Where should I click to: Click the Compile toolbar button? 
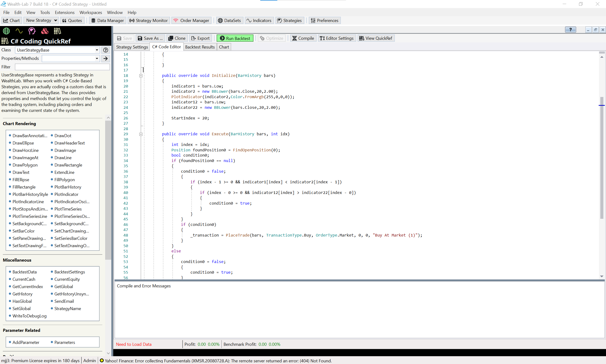[x=303, y=38]
